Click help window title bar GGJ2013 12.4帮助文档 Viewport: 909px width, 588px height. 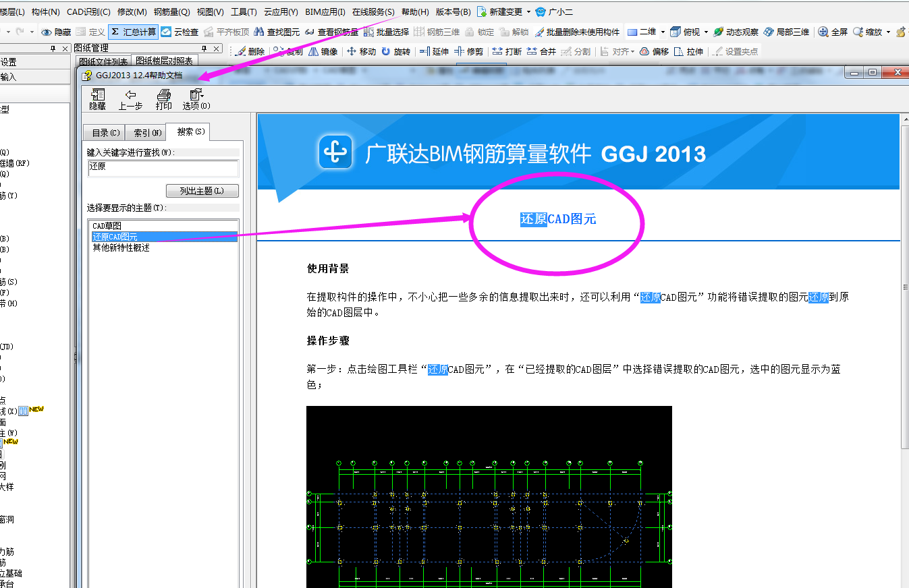[x=139, y=76]
